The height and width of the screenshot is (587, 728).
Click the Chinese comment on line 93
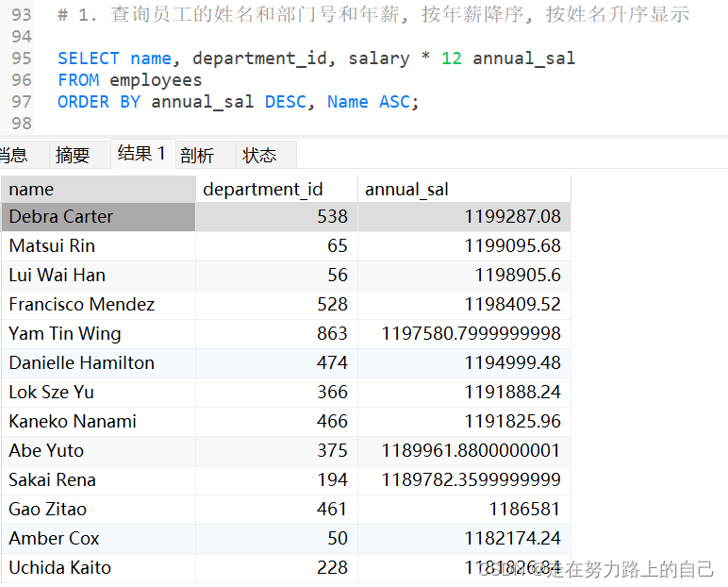[373, 14]
